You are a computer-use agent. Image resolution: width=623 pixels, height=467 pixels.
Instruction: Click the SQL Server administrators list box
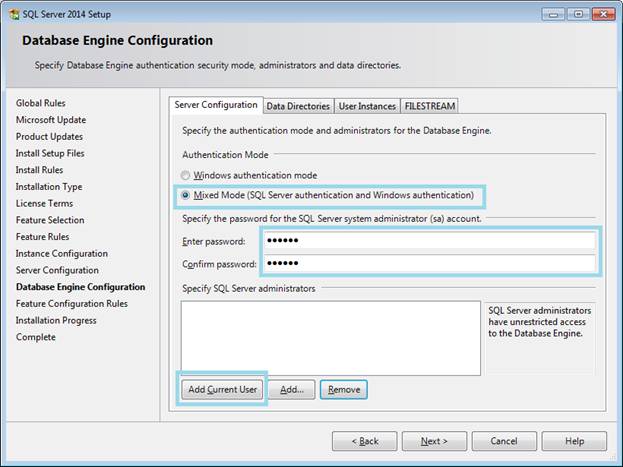331,338
